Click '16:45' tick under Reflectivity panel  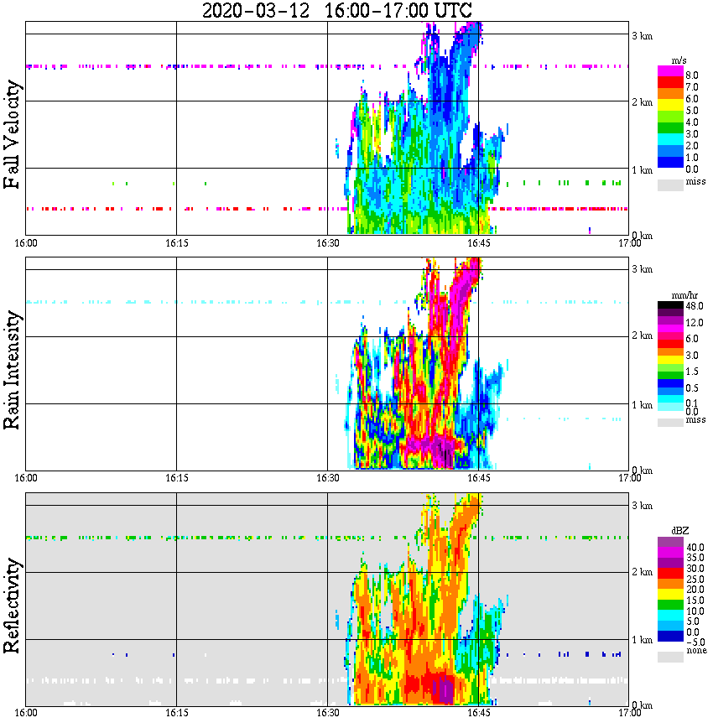click(x=478, y=713)
